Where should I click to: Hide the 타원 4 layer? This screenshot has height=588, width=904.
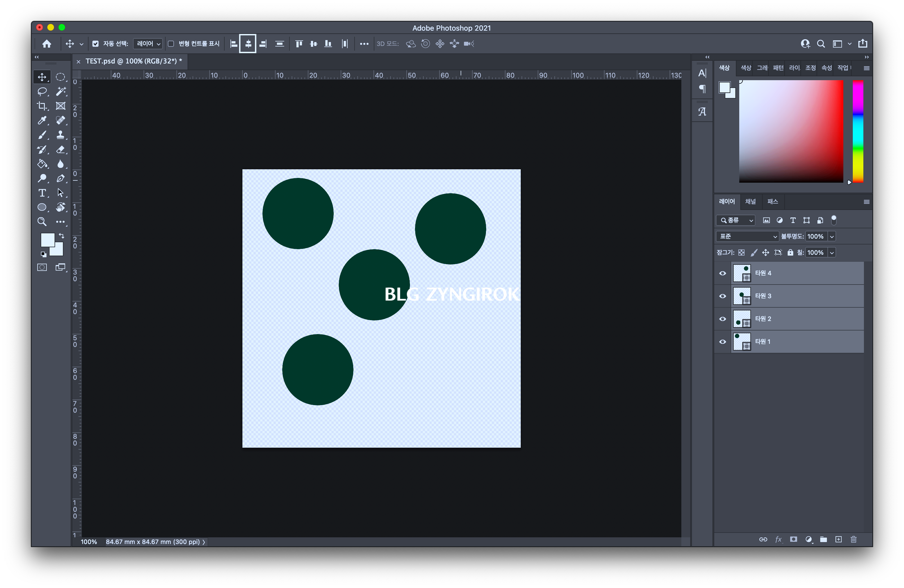coord(723,273)
